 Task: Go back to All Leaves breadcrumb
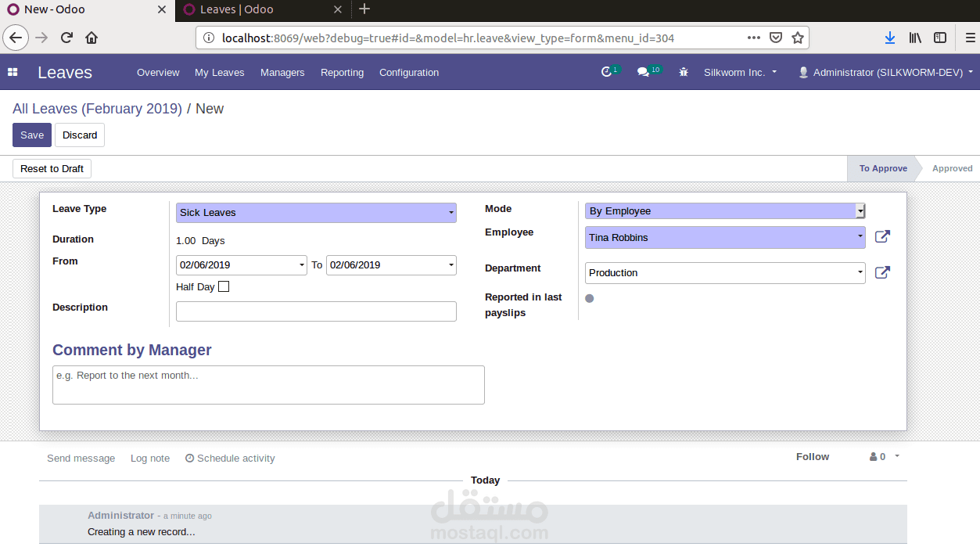(97, 109)
